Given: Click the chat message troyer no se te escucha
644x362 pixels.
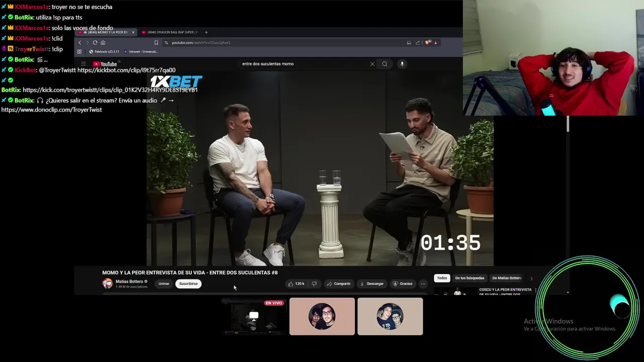Looking at the screenshot, I should 82,7.
